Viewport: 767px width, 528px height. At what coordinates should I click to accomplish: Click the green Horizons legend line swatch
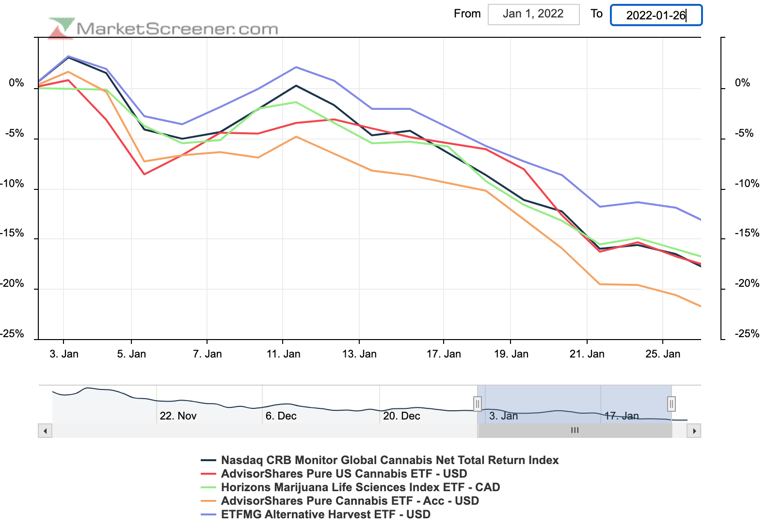click(208, 487)
